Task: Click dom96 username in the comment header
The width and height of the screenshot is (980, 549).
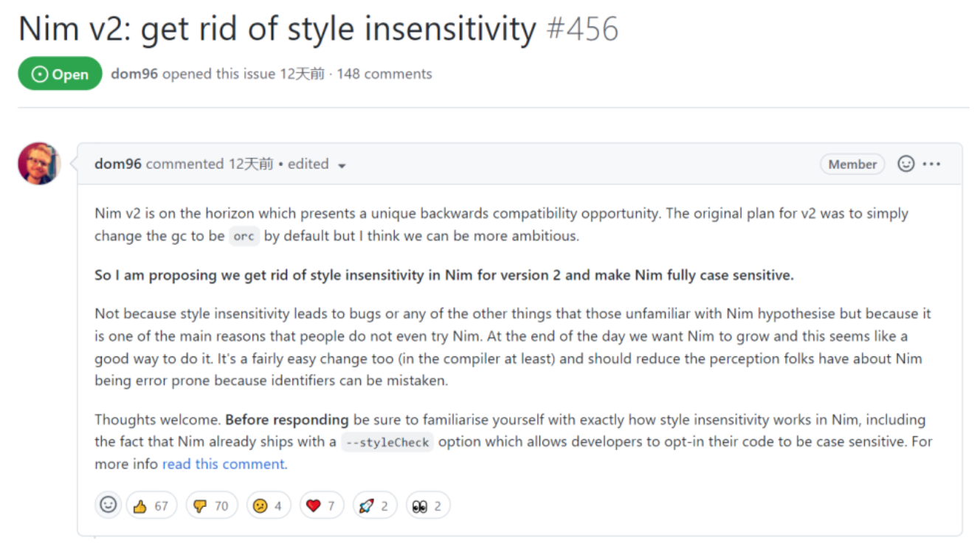Action: pyautogui.click(x=118, y=164)
